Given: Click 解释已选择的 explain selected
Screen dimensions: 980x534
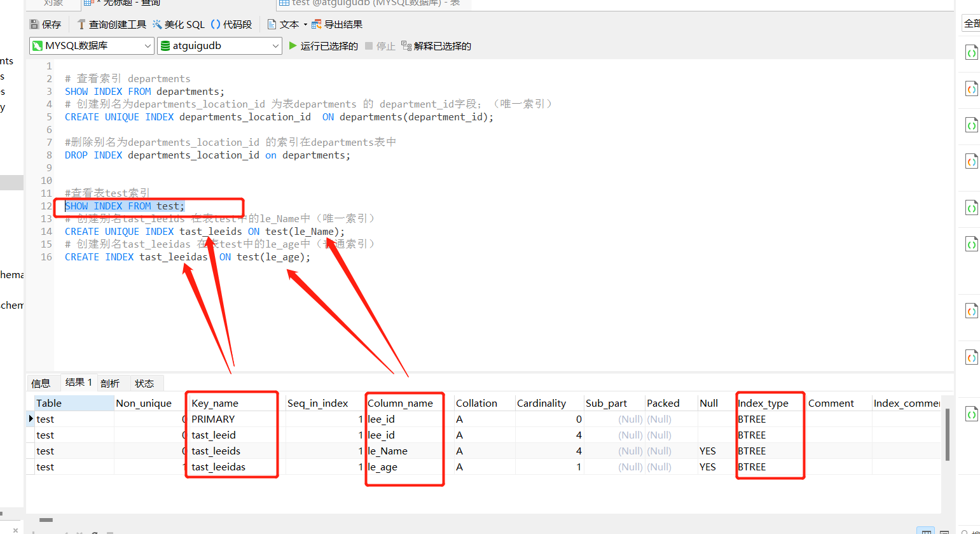Looking at the screenshot, I should (436, 46).
